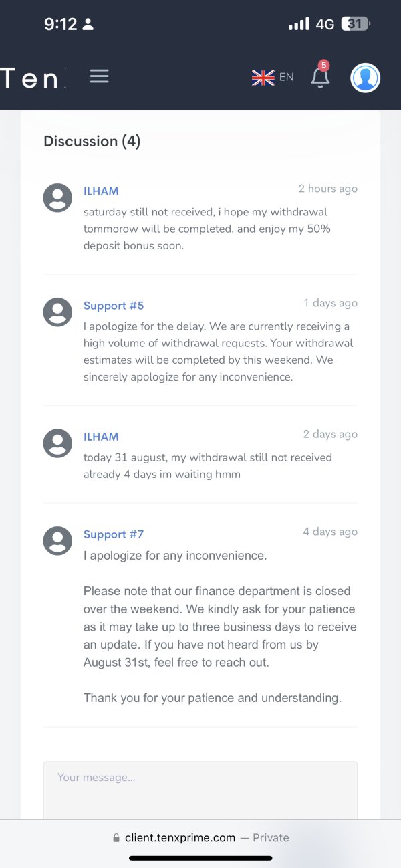Tap the client.tenxprime.com address bar

click(200, 837)
